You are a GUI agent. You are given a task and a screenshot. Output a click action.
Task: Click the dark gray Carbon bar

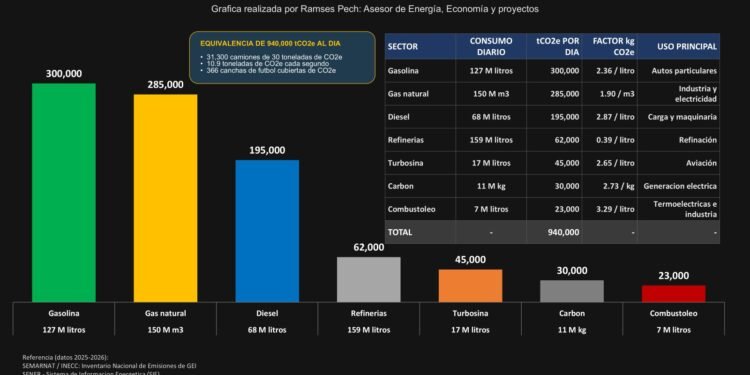(572, 291)
